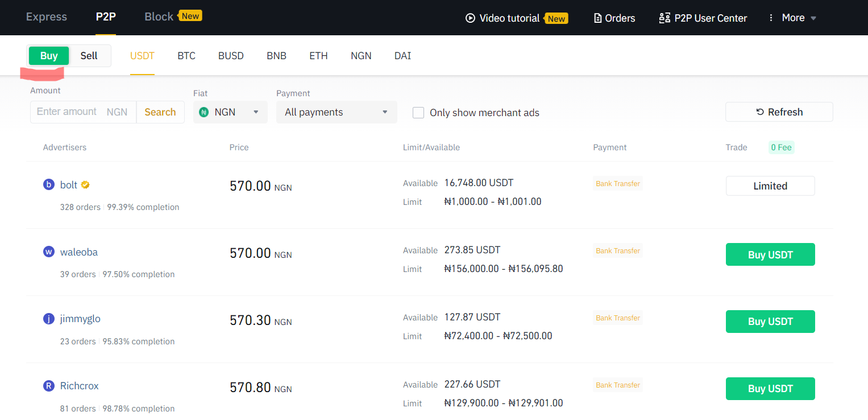Select the BUSD crypto tab

pos(231,56)
